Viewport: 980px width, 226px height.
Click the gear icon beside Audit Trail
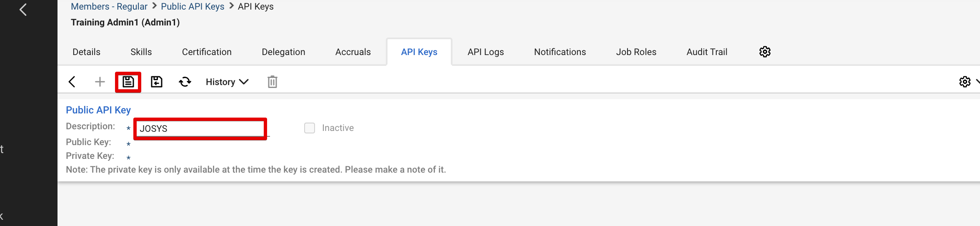pos(765,52)
